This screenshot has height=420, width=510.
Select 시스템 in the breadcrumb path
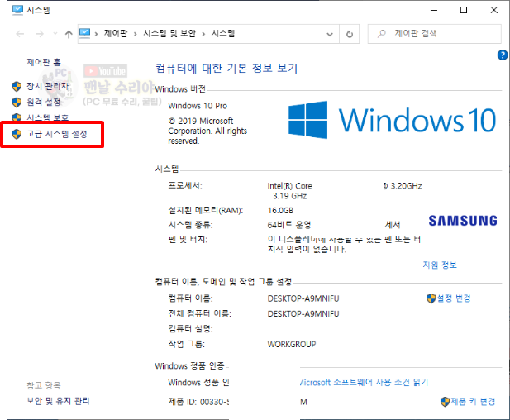coord(223,33)
